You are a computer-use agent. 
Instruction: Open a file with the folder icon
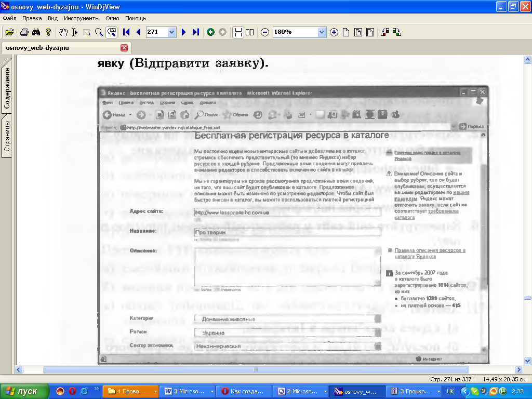9,32
